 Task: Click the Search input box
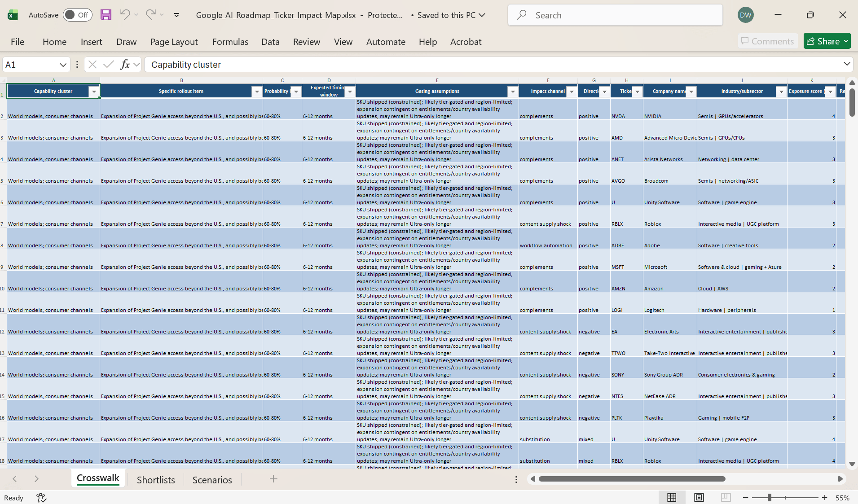point(615,15)
